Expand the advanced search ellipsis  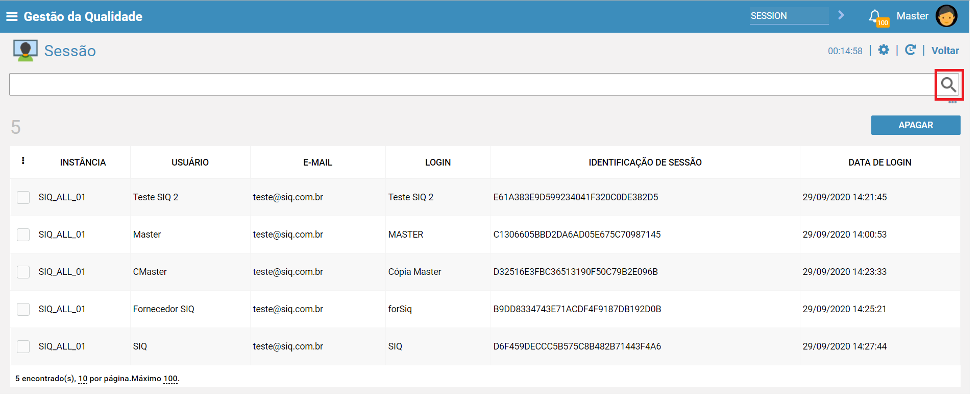952,102
